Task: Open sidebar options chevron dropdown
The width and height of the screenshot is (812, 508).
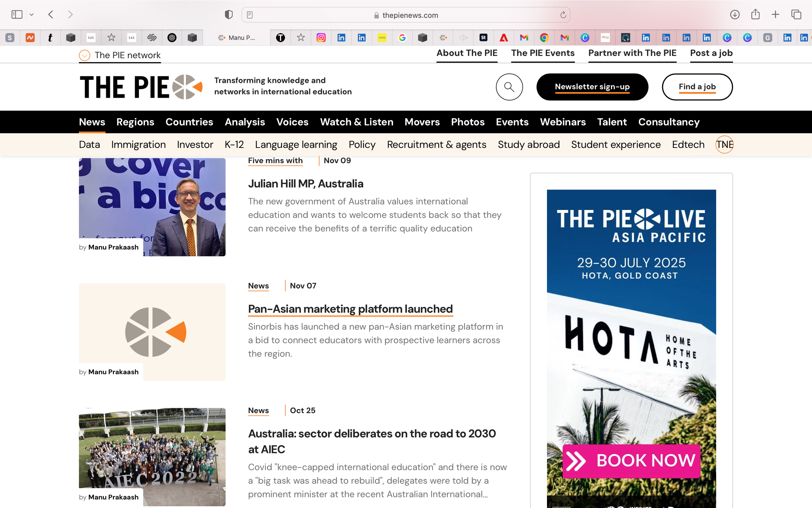Action: pos(32,15)
